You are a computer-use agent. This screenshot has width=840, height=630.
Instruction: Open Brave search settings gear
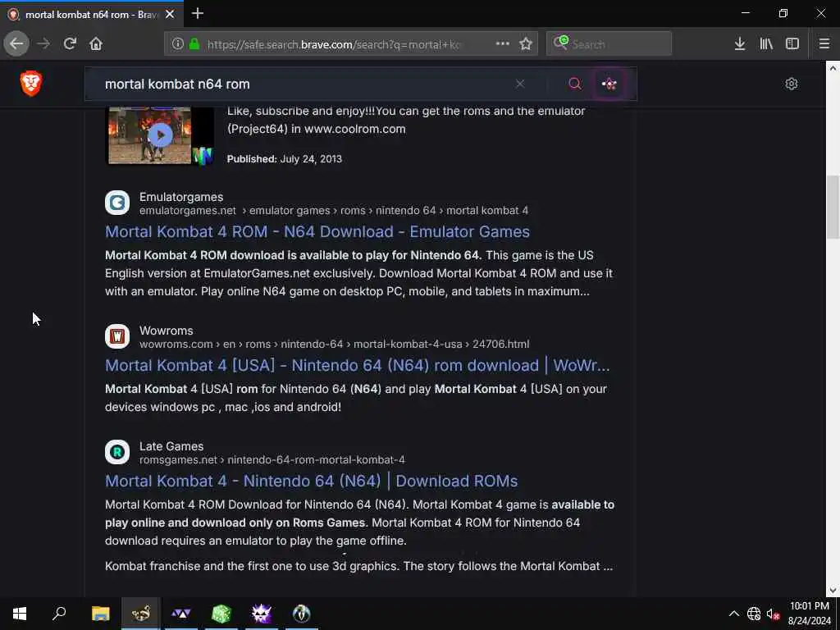(792, 84)
